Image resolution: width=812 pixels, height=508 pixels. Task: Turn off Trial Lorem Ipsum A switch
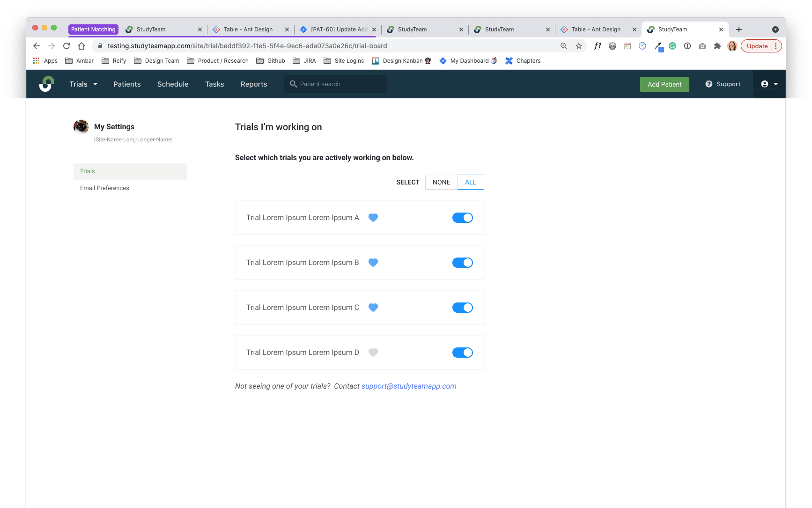463,218
